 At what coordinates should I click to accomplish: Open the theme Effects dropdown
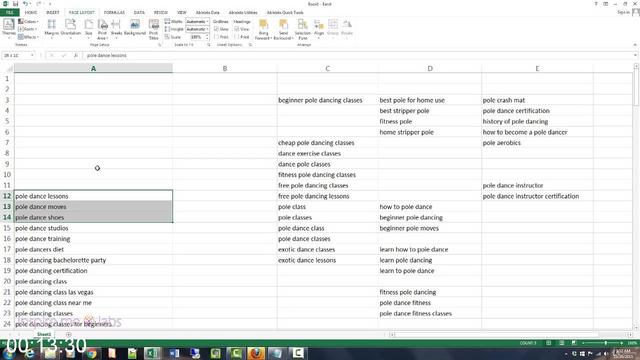tap(28, 37)
